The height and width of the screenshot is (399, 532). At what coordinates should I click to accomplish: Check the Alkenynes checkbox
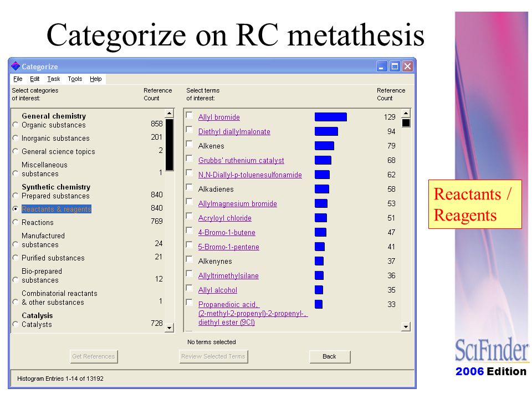click(x=190, y=259)
